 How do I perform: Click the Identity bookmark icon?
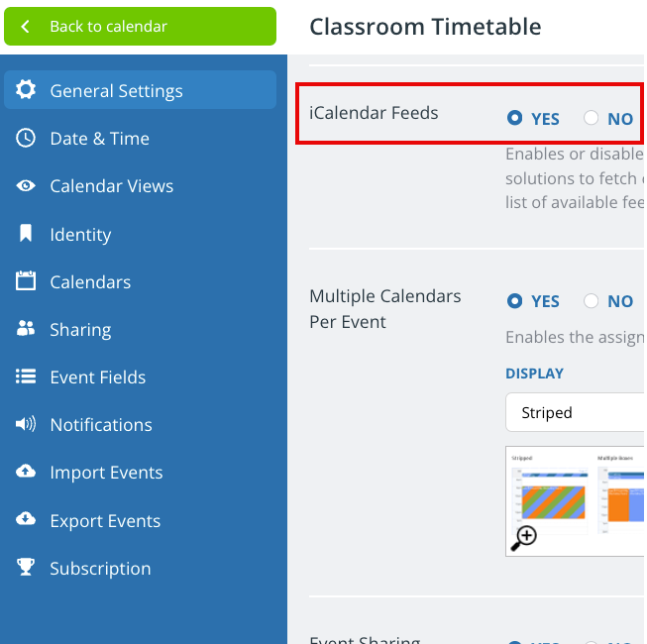point(26,233)
